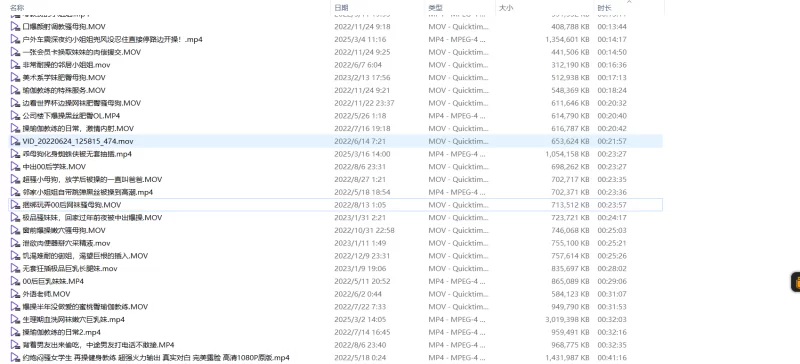The height and width of the screenshot is (364, 800).
Task: Click the size cell 1,354,601 KB
Action: point(567,39)
